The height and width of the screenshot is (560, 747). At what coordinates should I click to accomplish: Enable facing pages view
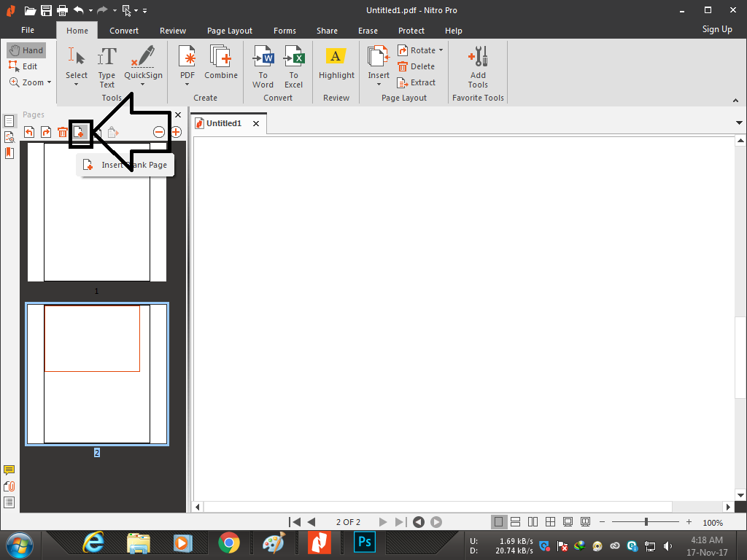pyautogui.click(x=533, y=522)
